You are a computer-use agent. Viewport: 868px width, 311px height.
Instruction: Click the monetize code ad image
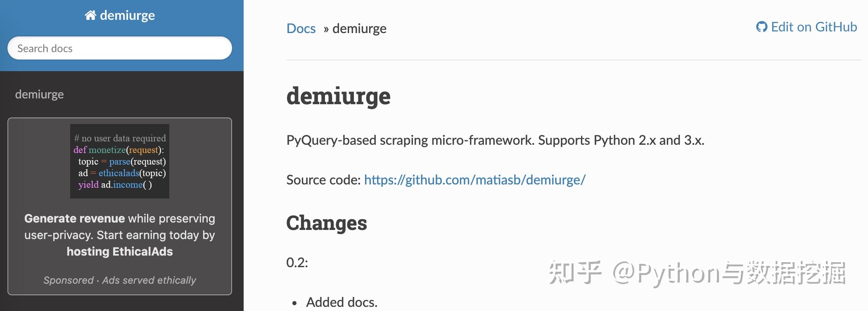tap(120, 161)
